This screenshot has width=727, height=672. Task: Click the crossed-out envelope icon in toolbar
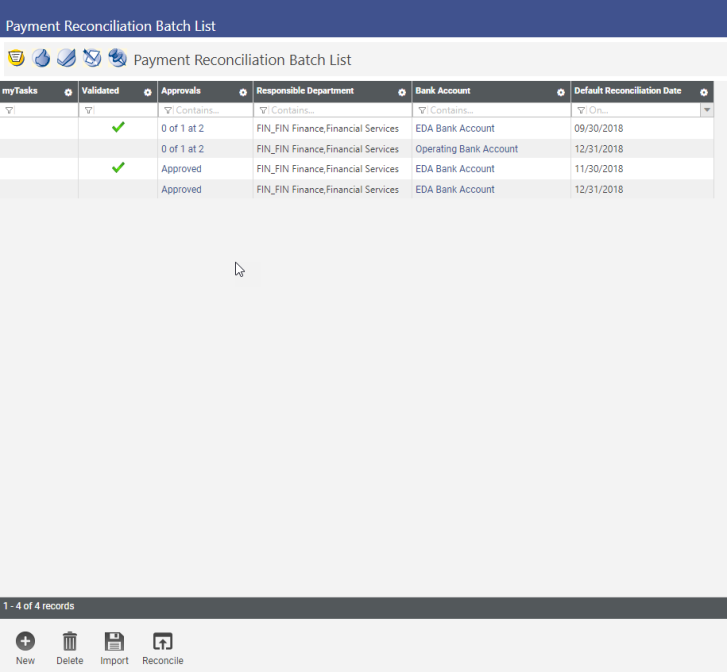click(92, 58)
